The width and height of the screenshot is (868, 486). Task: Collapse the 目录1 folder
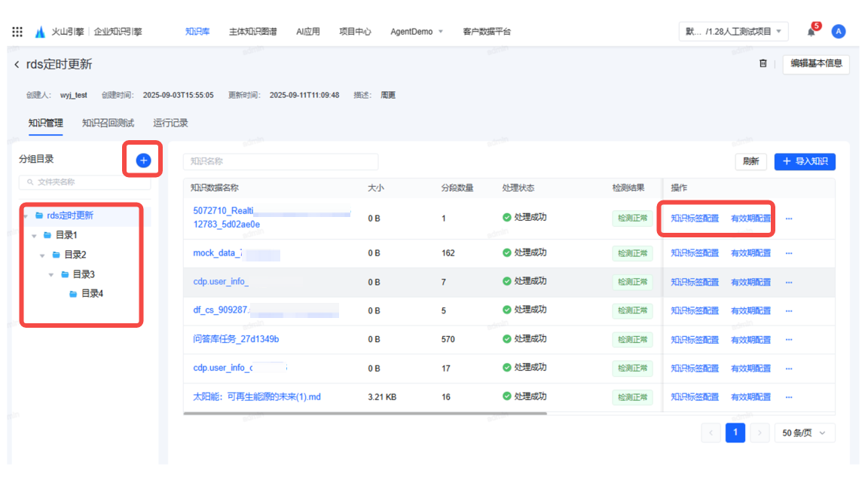tap(34, 236)
